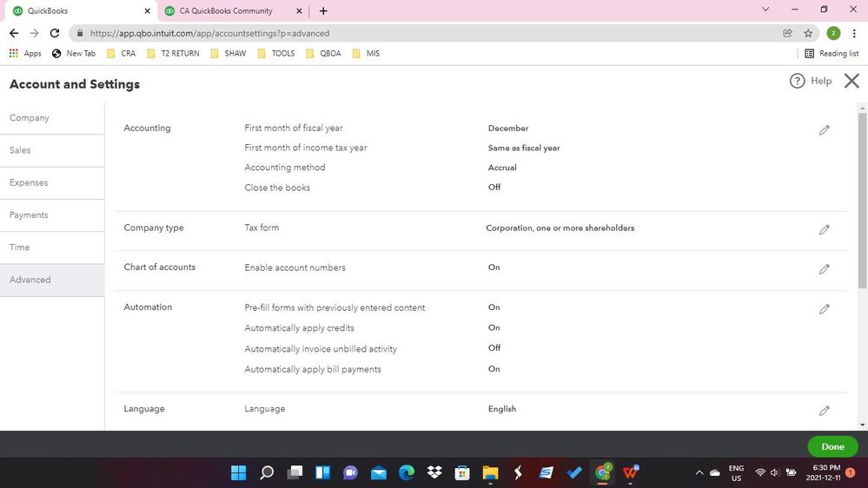Open the QBOA bookmark folder
868x488 pixels.
click(323, 53)
